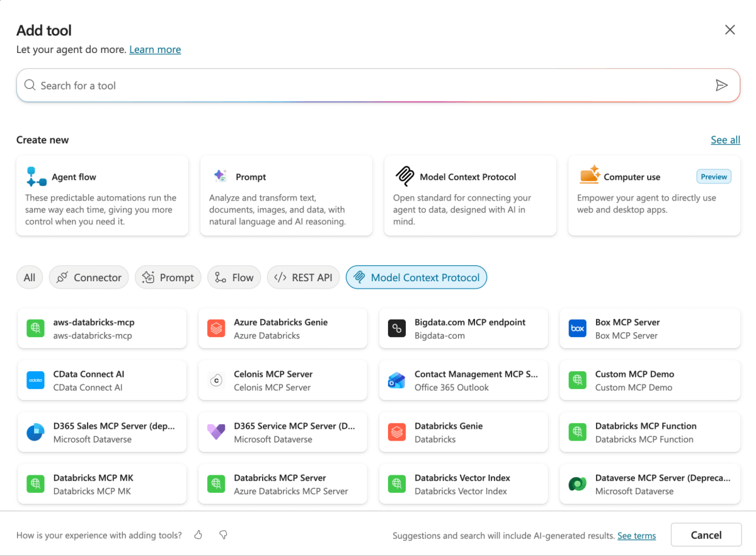Select the Celonis MCP Server icon
This screenshot has width=756, height=556.
tap(216, 380)
